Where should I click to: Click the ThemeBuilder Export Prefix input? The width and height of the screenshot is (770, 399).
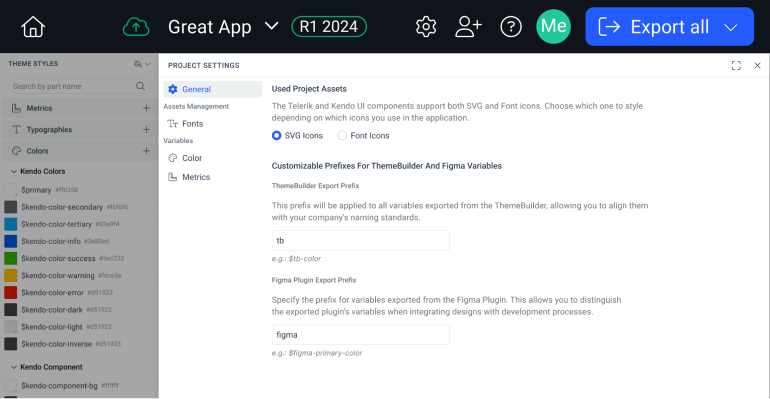[360, 240]
